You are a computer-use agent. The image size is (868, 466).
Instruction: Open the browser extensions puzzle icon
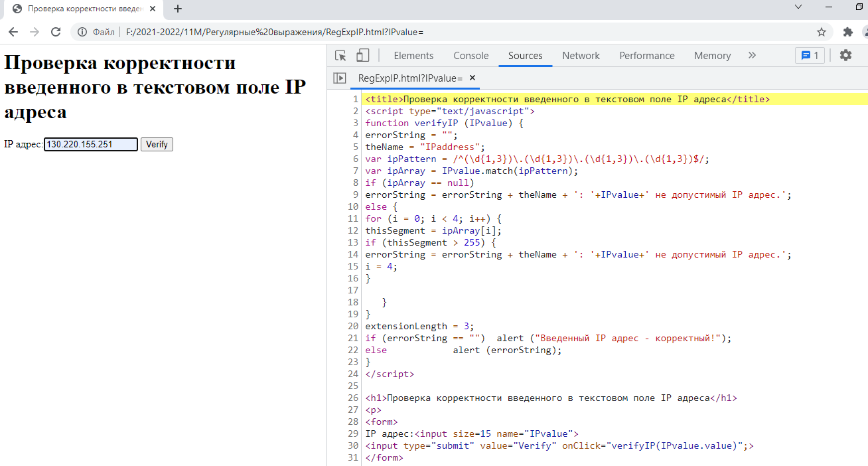(x=847, y=32)
